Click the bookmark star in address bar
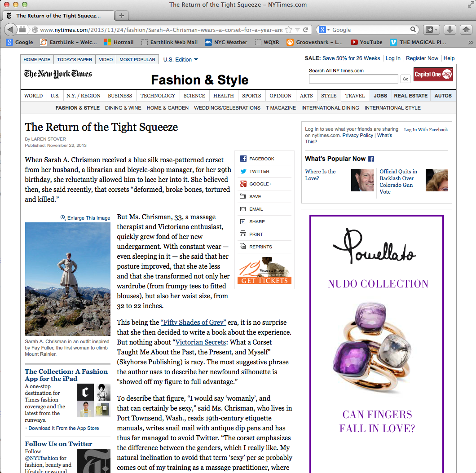476x473 pixels. [x=289, y=30]
